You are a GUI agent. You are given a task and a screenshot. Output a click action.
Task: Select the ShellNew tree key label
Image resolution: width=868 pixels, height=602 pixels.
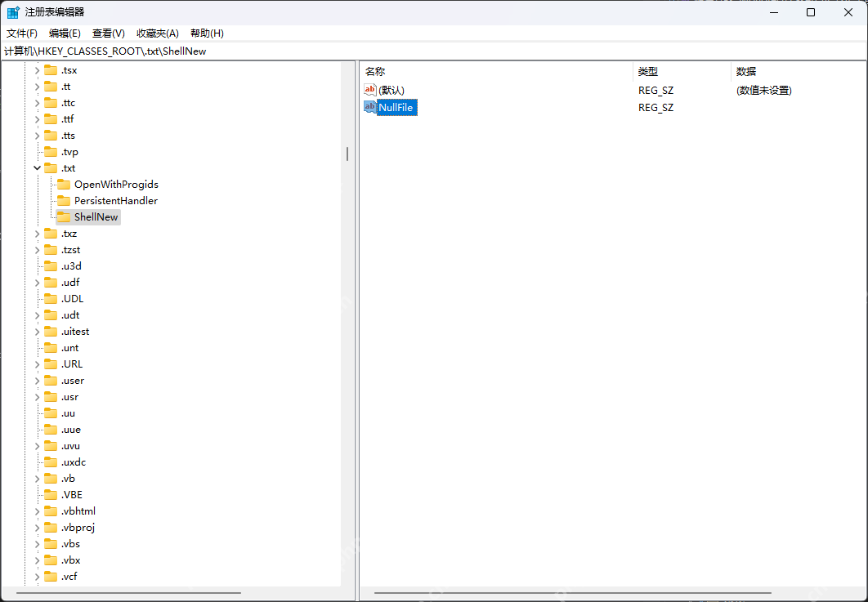[96, 217]
